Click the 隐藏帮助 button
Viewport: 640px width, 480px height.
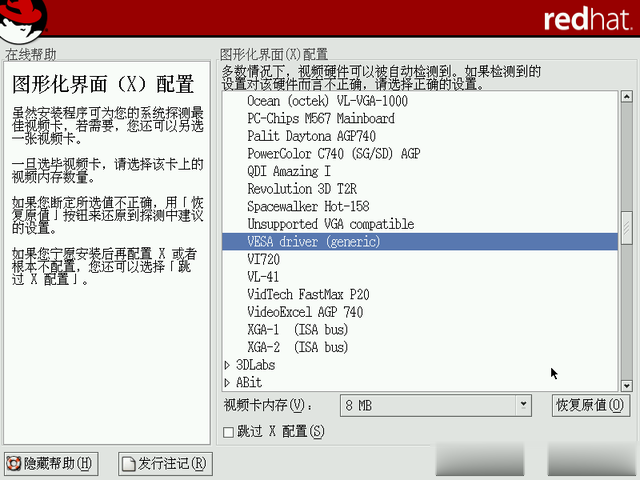(51, 464)
